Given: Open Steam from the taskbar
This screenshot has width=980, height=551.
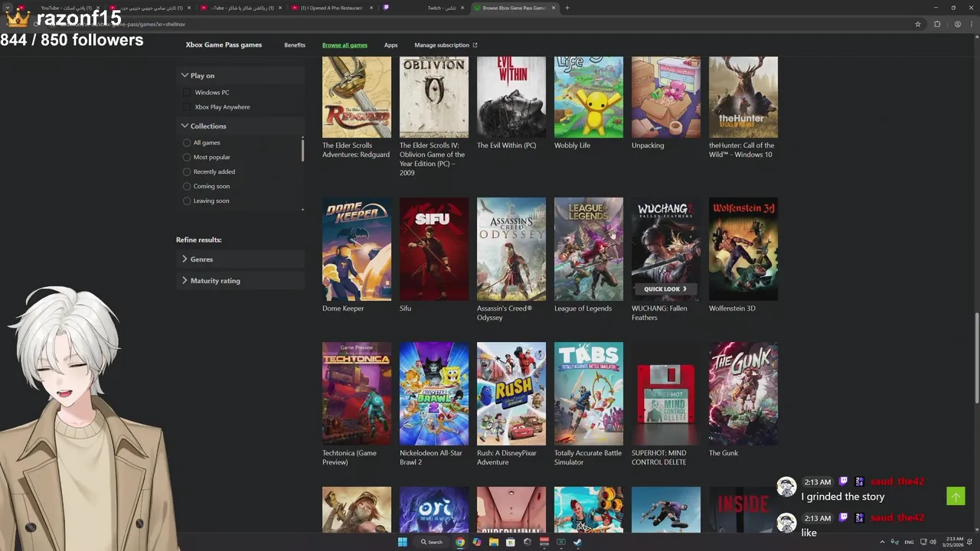Looking at the screenshot, I should (x=578, y=542).
